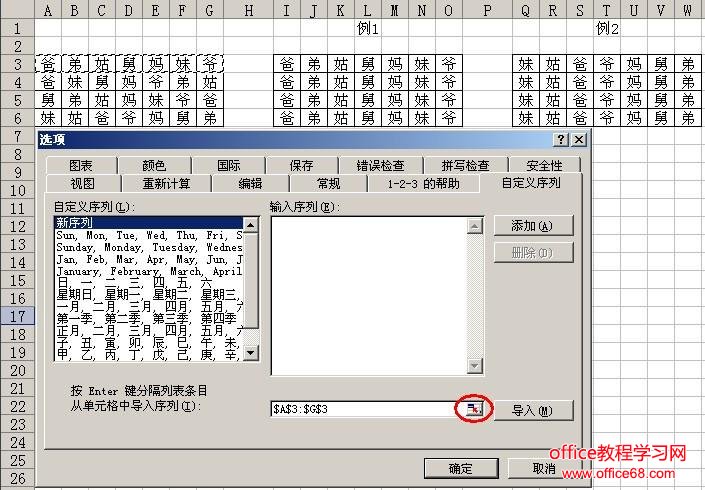705x490 pixels.
Task: Click the range selector icon beside $A$3:$G$3
Action: (x=474, y=408)
